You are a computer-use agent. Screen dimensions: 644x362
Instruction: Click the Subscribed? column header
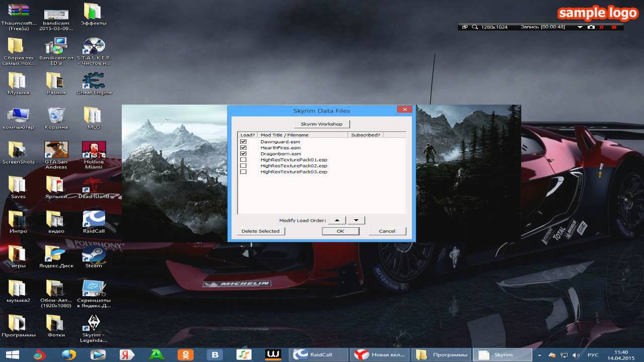click(366, 135)
